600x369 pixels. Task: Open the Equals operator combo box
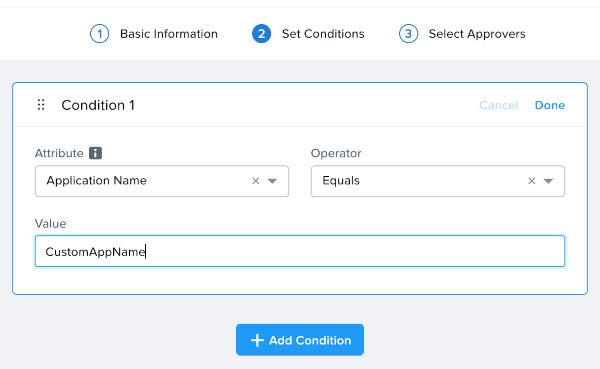click(x=438, y=181)
